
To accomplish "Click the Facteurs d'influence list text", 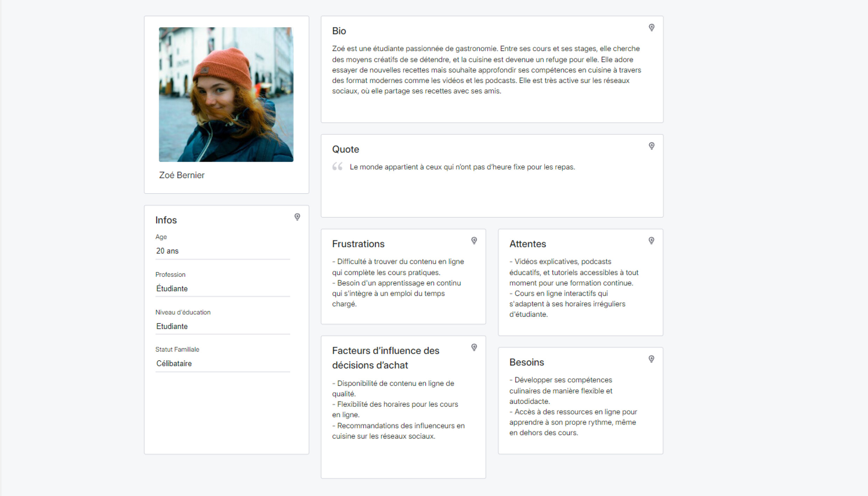I will point(398,410).
